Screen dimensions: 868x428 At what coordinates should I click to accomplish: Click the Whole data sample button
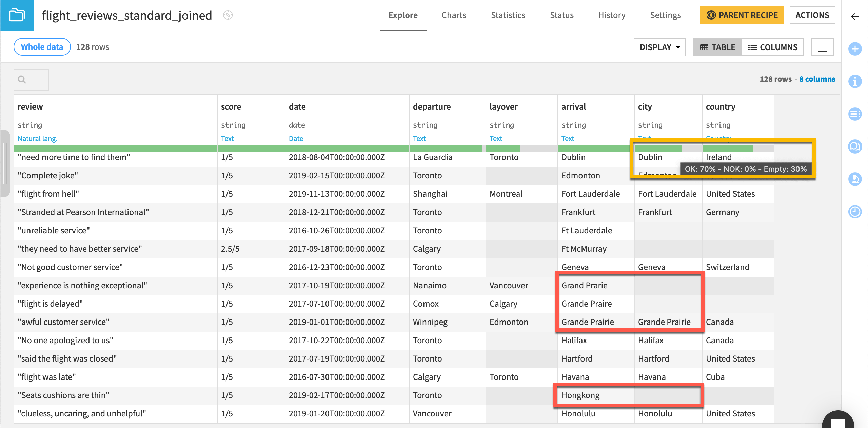click(x=42, y=47)
